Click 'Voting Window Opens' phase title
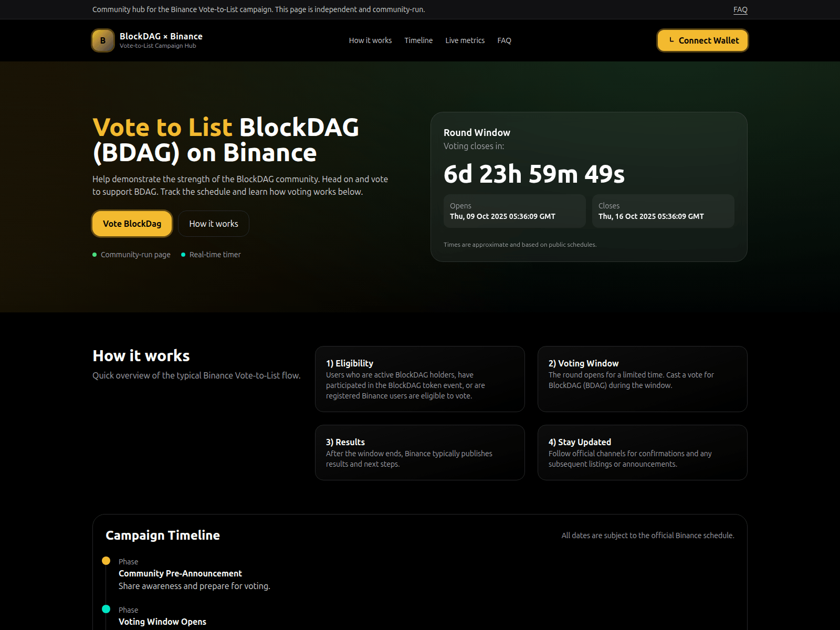 point(162,622)
